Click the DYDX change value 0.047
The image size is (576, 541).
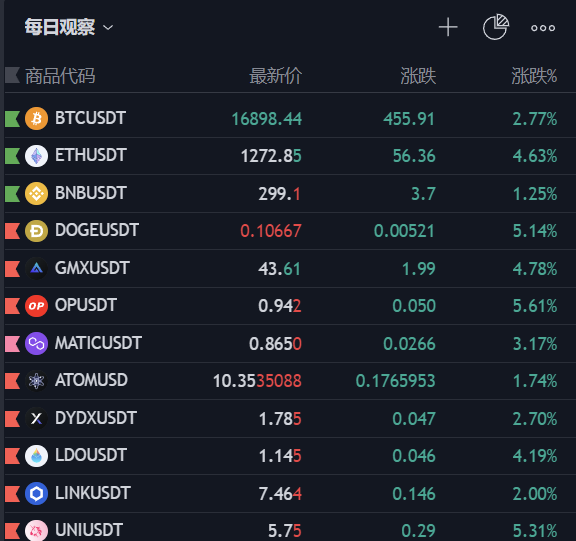click(x=414, y=419)
